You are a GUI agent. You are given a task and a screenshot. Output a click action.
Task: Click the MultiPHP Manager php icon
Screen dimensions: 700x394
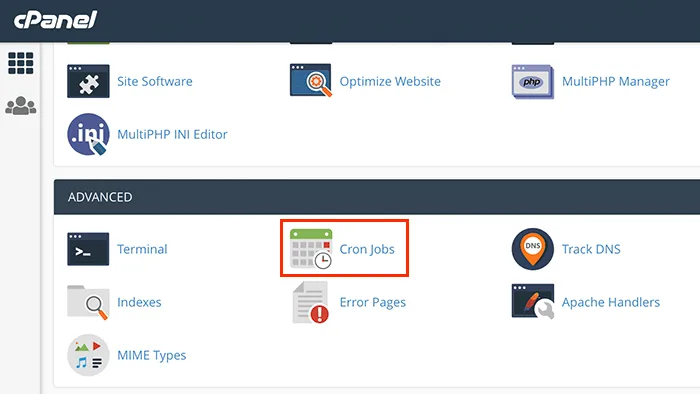533,82
